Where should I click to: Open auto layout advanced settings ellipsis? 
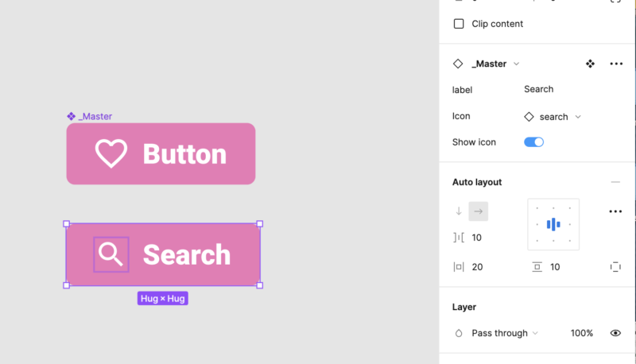click(x=615, y=211)
